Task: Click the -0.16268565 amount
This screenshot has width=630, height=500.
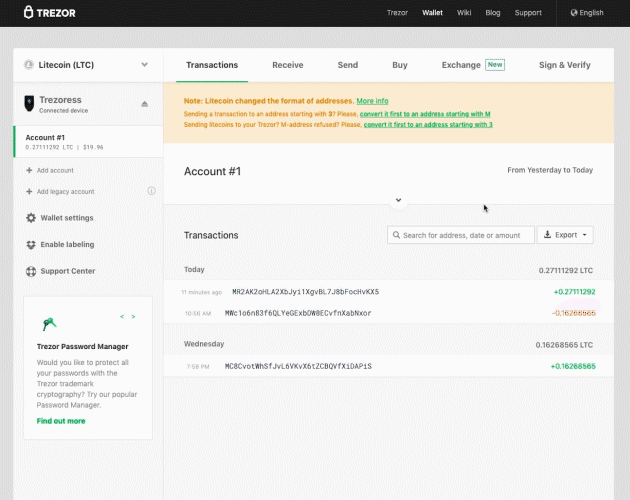Action: (574, 313)
